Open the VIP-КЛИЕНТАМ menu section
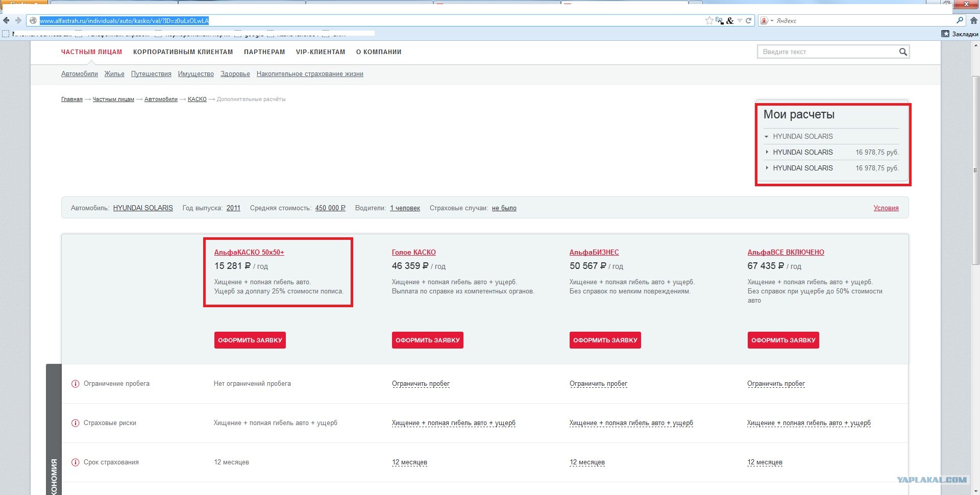Screen dimensions: 980x495 click(321, 52)
